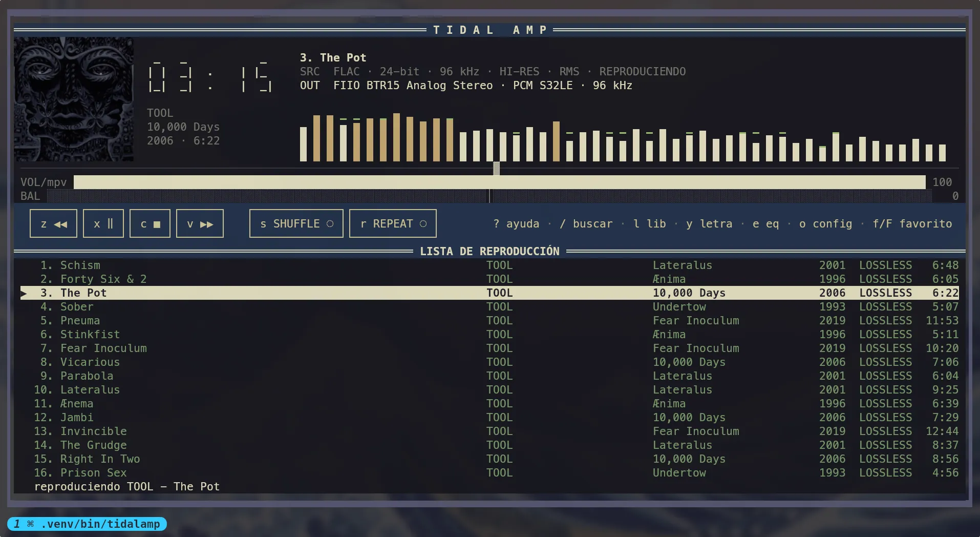
Task: Play track 6 Stinkfist
Action: coord(489,334)
